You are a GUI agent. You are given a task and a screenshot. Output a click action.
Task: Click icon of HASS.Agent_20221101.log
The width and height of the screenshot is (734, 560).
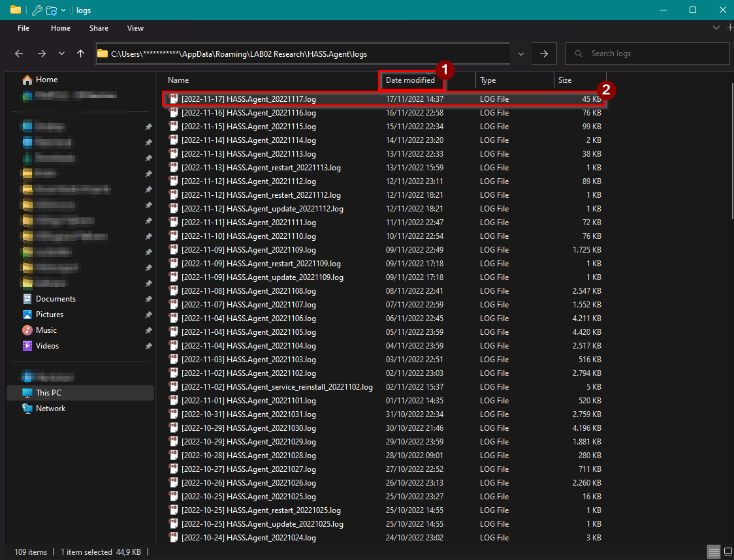tap(173, 401)
